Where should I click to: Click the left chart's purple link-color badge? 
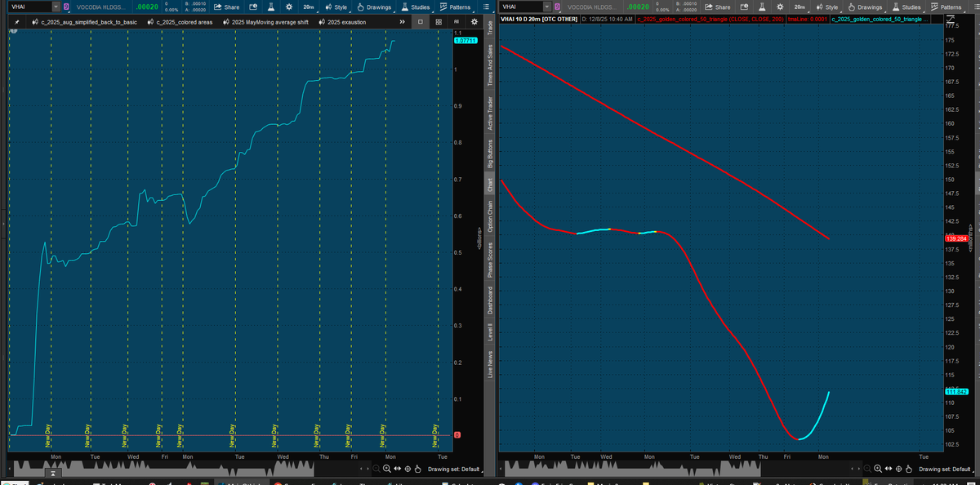point(66,7)
